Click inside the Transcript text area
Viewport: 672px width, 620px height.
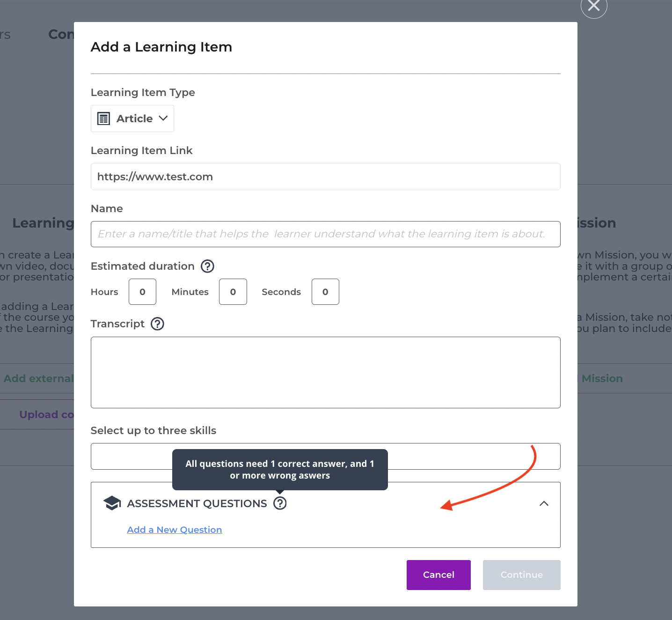click(325, 372)
